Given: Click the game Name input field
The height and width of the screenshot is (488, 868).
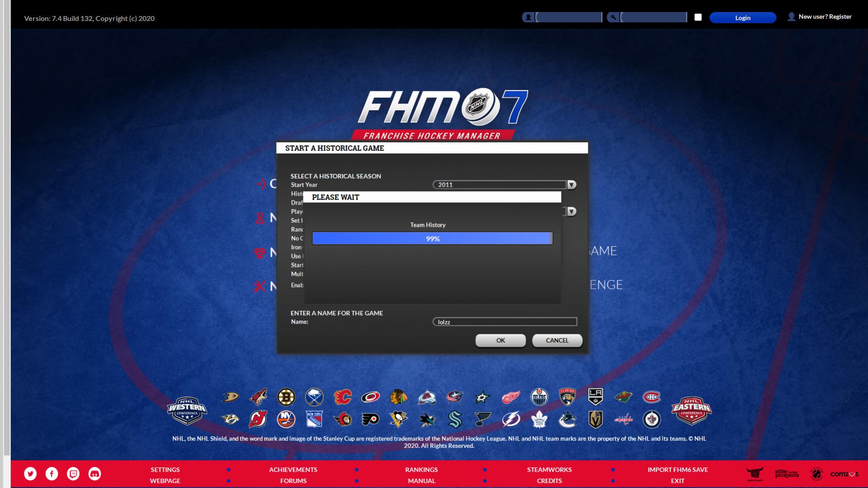Looking at the screenshot, I should 505,322.
